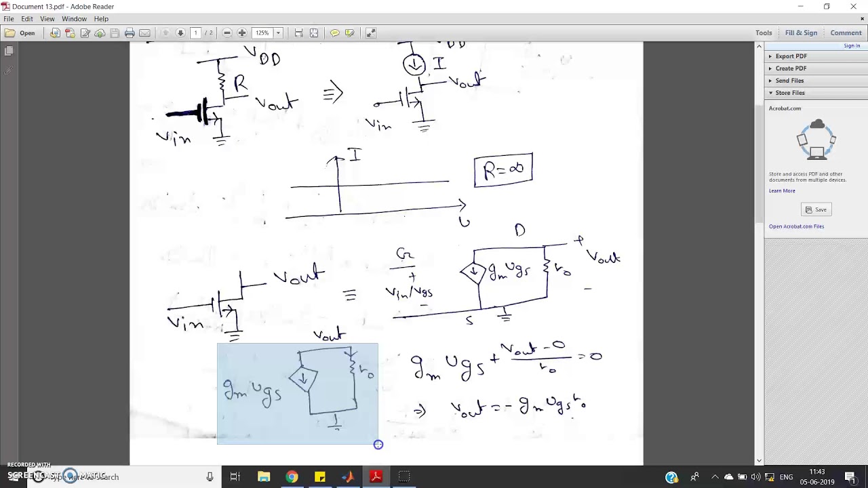Image resolution: width=868 pixels, height=488 pixels.
Task: Zoom out using the minus icon
Action: [x=227, y=33]
